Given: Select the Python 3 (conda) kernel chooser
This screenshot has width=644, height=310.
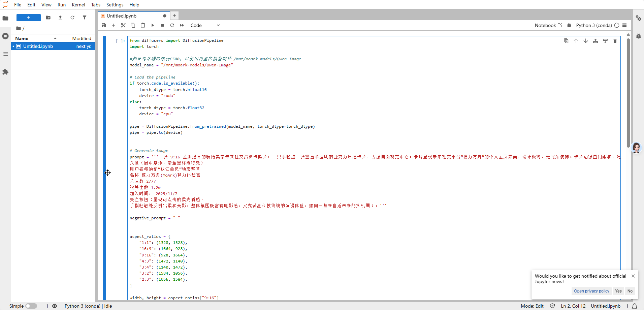Looking at the screenshot, I should click(x=594, y=25).
